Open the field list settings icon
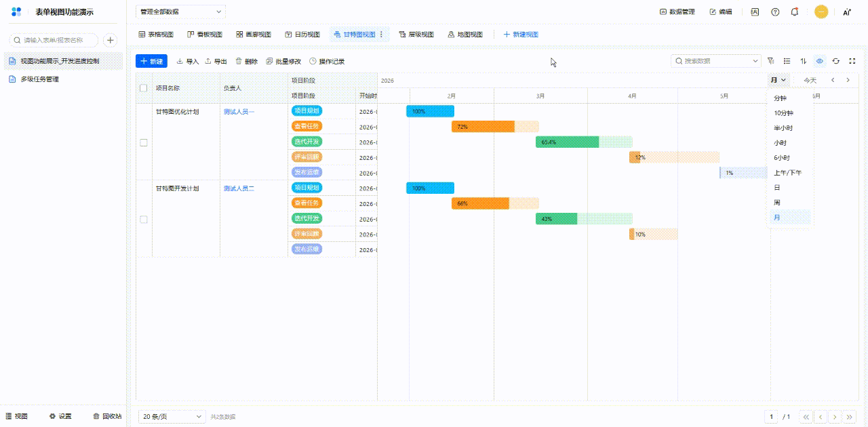The height and width of the screenshot is (427, 868). pos(787,61)
